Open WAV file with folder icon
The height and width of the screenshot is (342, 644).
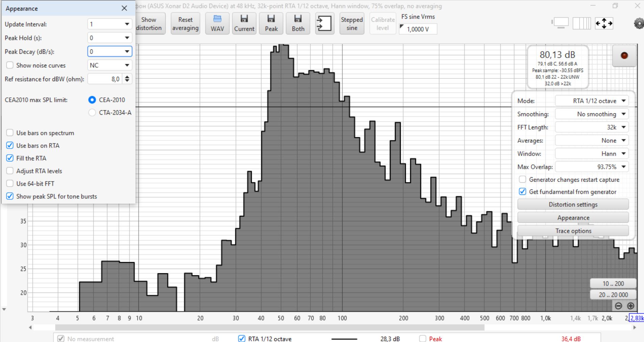point(217,23)
